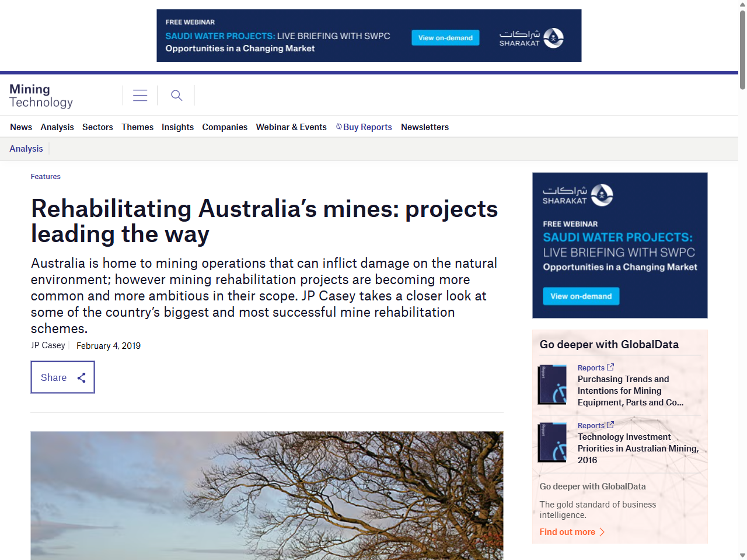Click the Mining Technology logo
Viewport: 747px width, 560px height.
tap(41, 96)
